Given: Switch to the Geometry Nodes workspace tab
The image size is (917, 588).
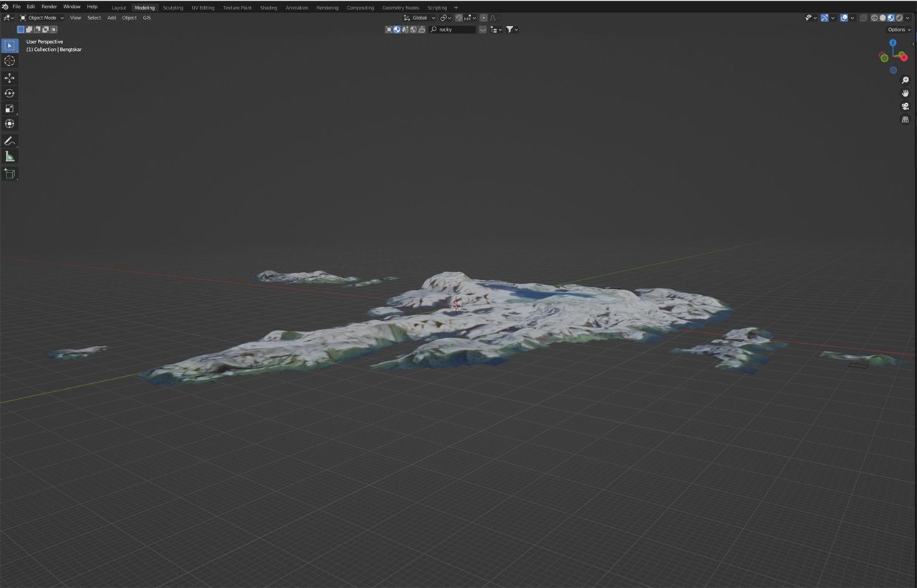Looking at the screenshot, I should 400,8.
